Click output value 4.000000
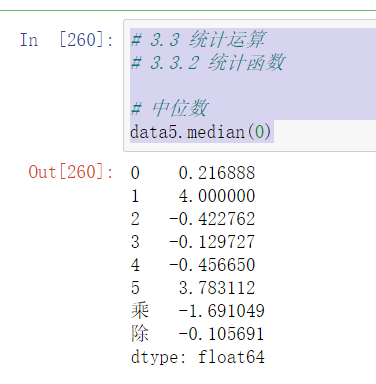The width and height of the screenshot is (376, 384). tap(217, 196)
